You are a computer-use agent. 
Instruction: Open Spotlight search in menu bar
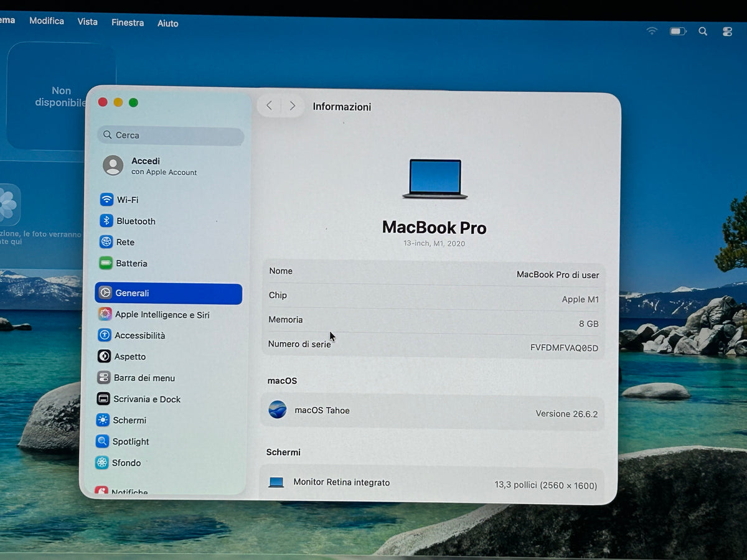703,31
